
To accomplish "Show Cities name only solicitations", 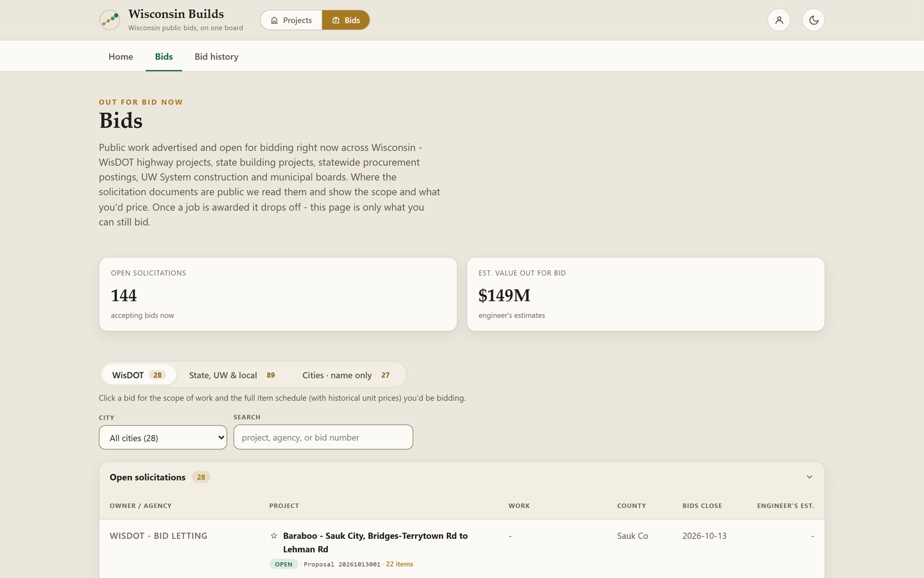I will tap(346, 375).
